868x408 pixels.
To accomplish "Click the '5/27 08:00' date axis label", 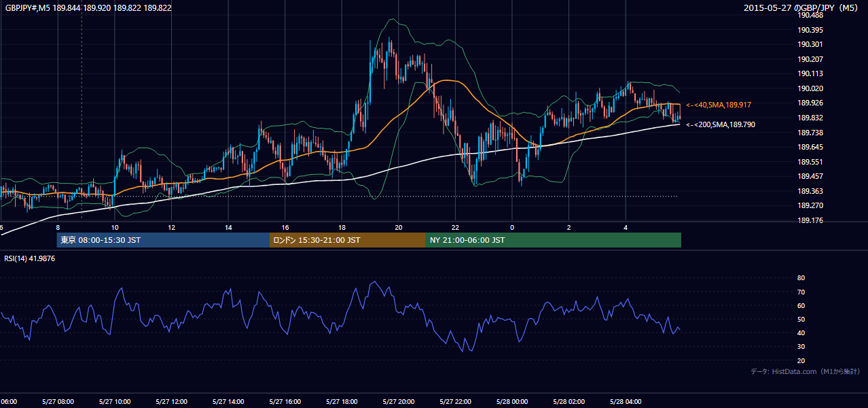I will pos(58,401).
